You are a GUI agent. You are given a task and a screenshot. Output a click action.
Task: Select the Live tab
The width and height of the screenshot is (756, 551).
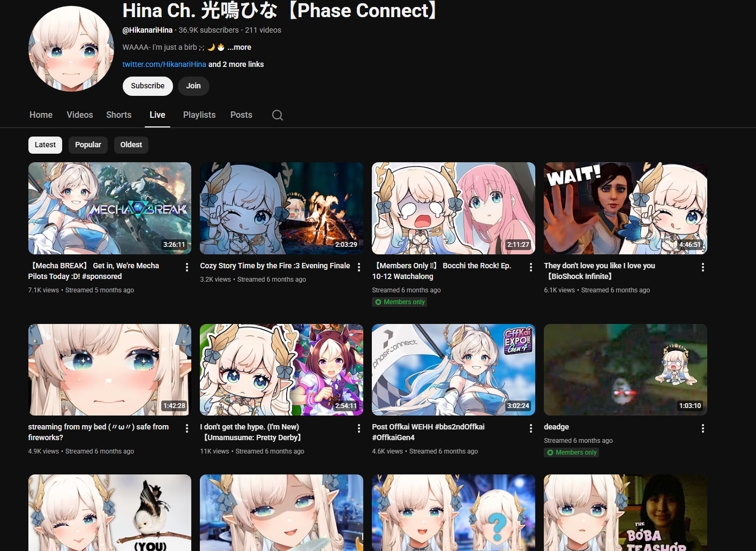point(158,115)
